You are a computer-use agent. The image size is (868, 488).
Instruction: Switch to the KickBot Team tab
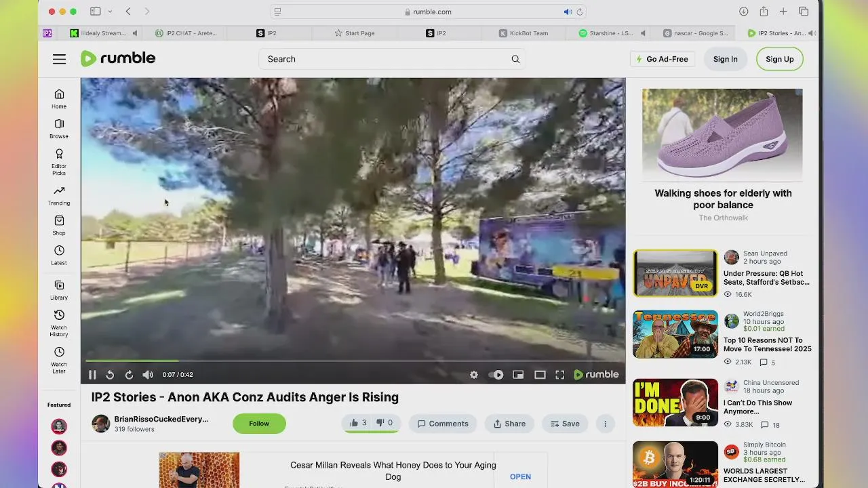[523, 33]
